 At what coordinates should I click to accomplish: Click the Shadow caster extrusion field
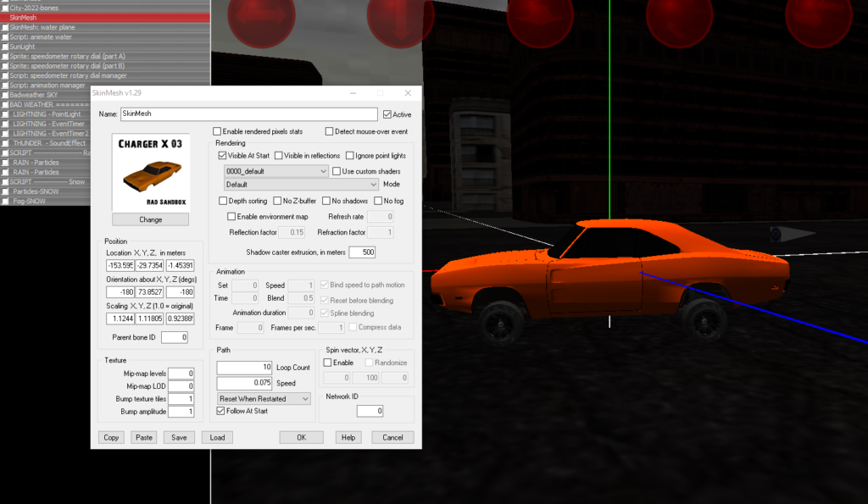[361, 252]
